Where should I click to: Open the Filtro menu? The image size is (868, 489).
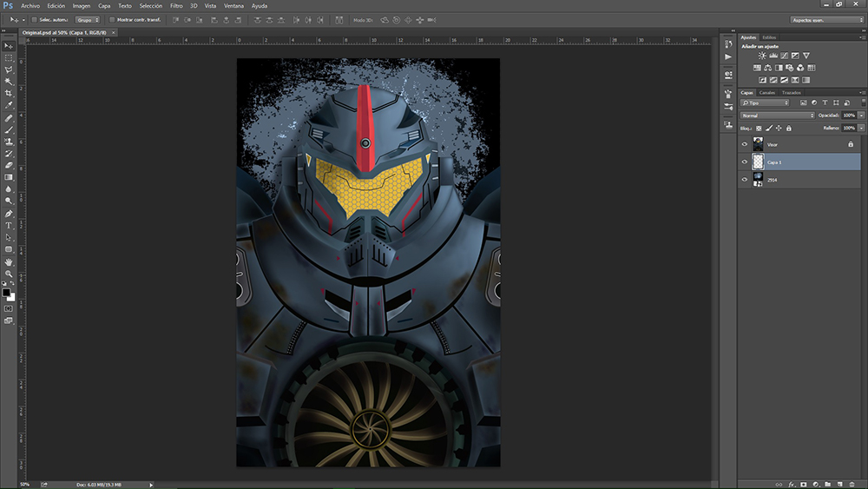pos(176,5)
